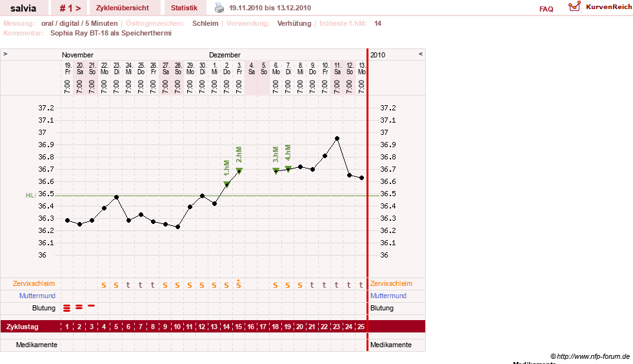
Task: Click the date range 19.11.2010 bis 13.12.2010
Action: 270,8
